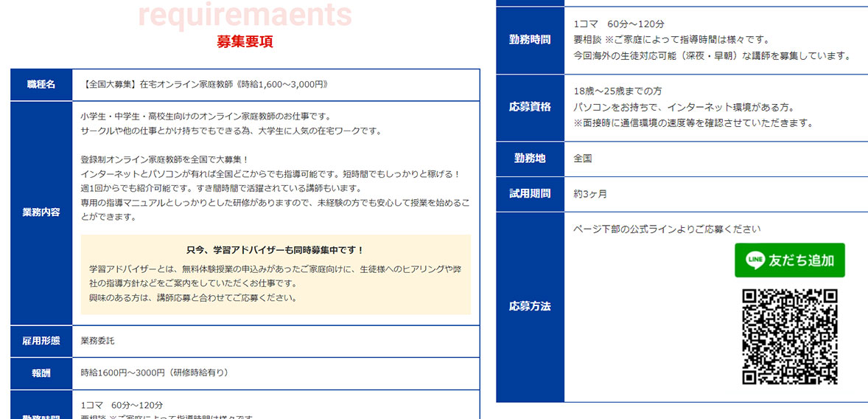Click the 勤務地 header cell
The width and height of the screenshot is (868, 419).
pyautogui.click(x=530, y=159)
